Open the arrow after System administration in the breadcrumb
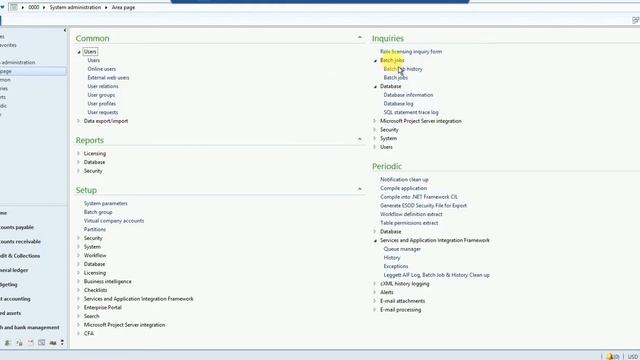640x360 pixels. (106, 7)
